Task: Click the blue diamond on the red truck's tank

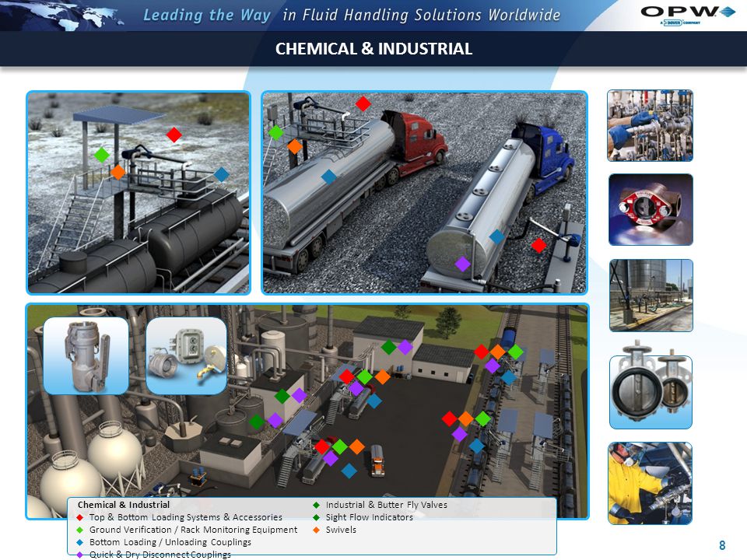Action: click(x=328, y=177)
